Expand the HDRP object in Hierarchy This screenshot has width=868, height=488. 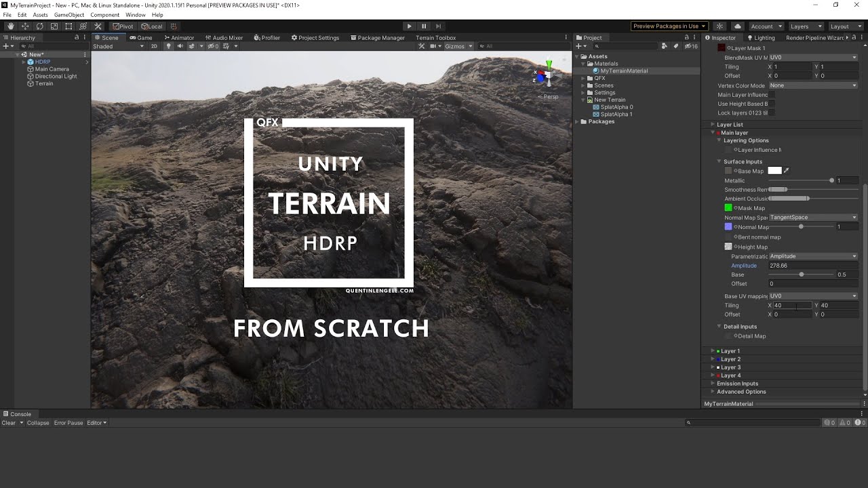[23, 62]
